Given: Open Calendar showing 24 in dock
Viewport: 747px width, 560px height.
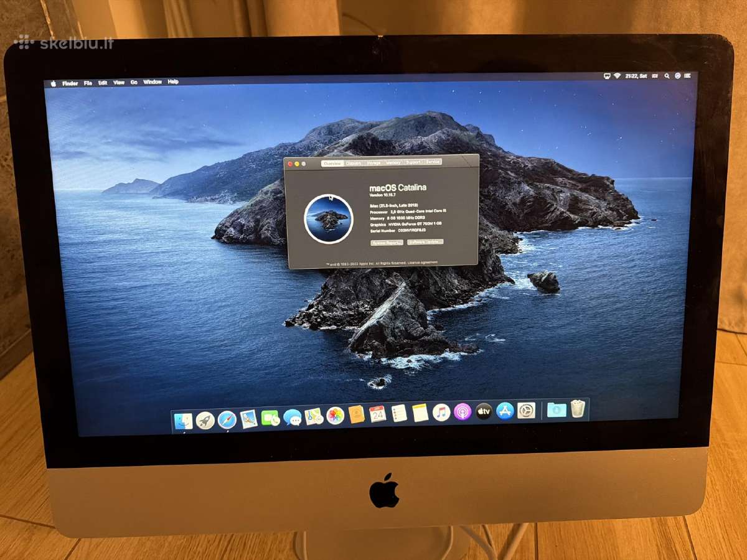Looking at the screenshot, I should click(x=378, y=414).
